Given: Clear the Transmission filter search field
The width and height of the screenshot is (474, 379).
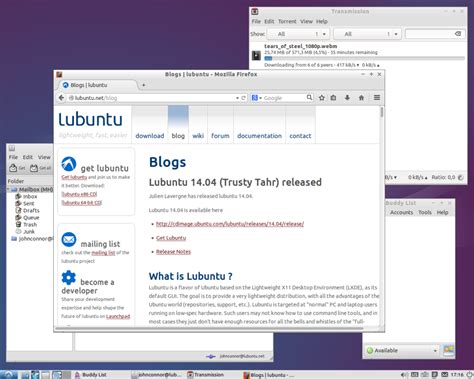Looking at the screenshot, I should pos(458,34).
